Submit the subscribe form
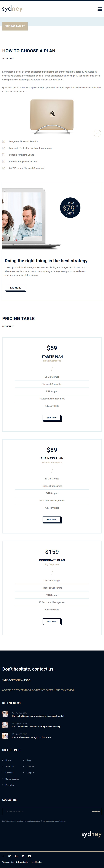The height and width of the screenshot is (868, 104). click(96, 811)
